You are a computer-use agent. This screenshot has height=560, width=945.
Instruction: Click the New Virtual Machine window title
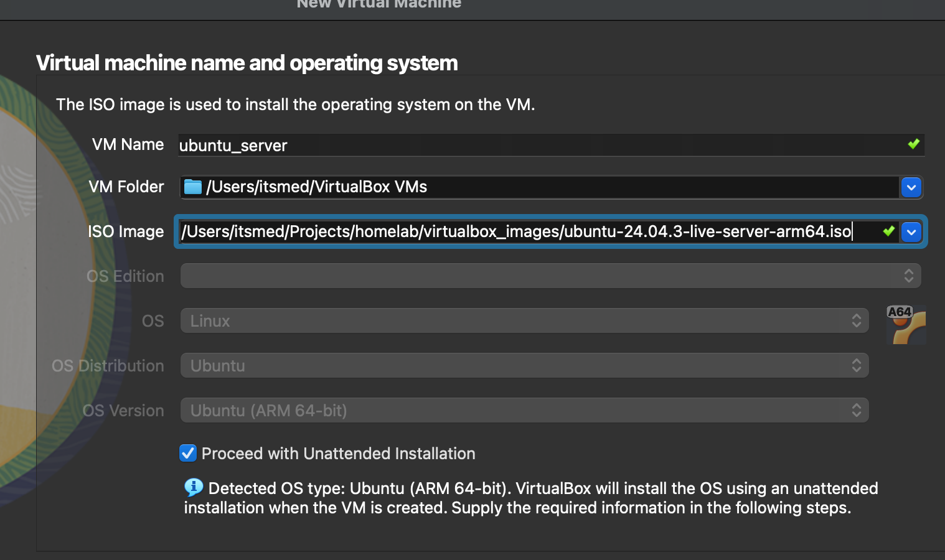coord(378,4)
